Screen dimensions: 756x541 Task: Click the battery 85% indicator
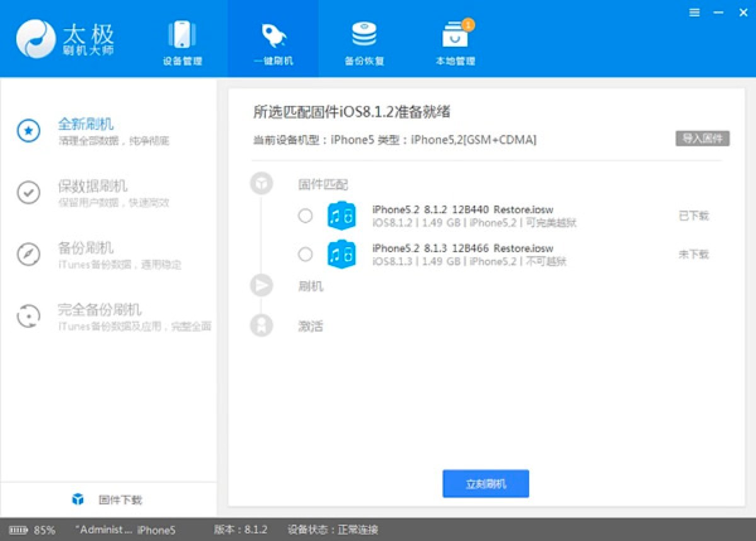[32, 530]
